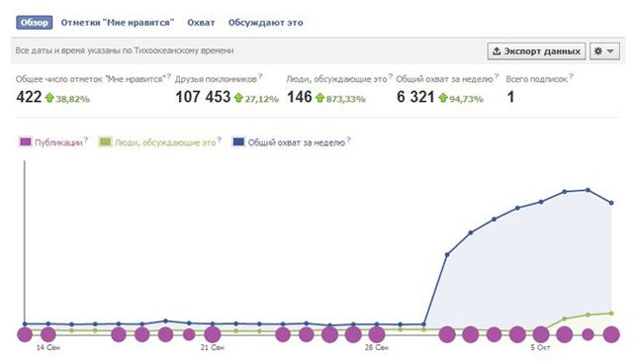Click the help mark after Публикации legend

(x=86, y=139)
